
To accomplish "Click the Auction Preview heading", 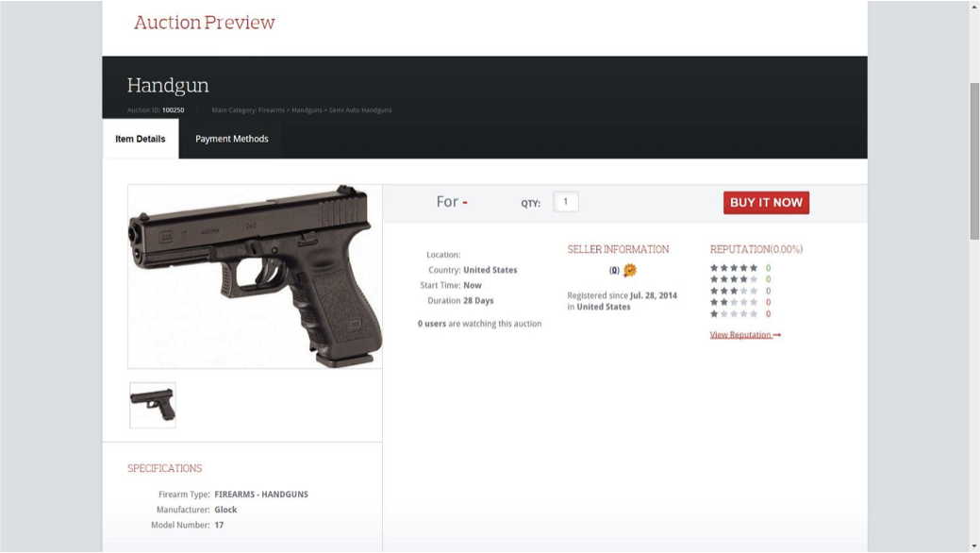I will point(205,23).
